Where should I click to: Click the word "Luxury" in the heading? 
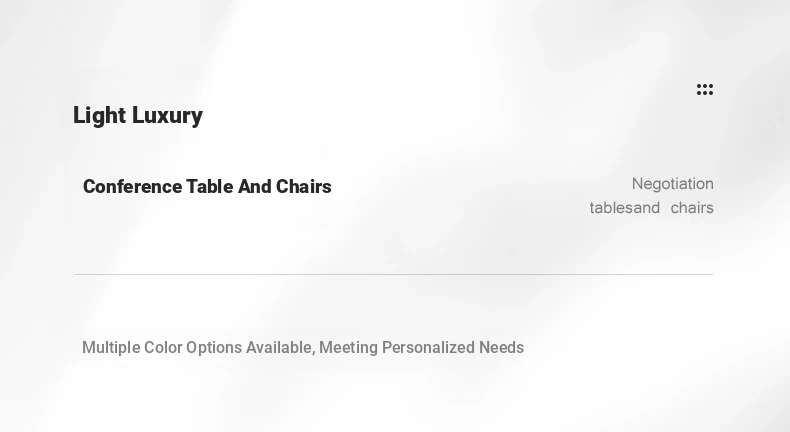click(167, 116)
